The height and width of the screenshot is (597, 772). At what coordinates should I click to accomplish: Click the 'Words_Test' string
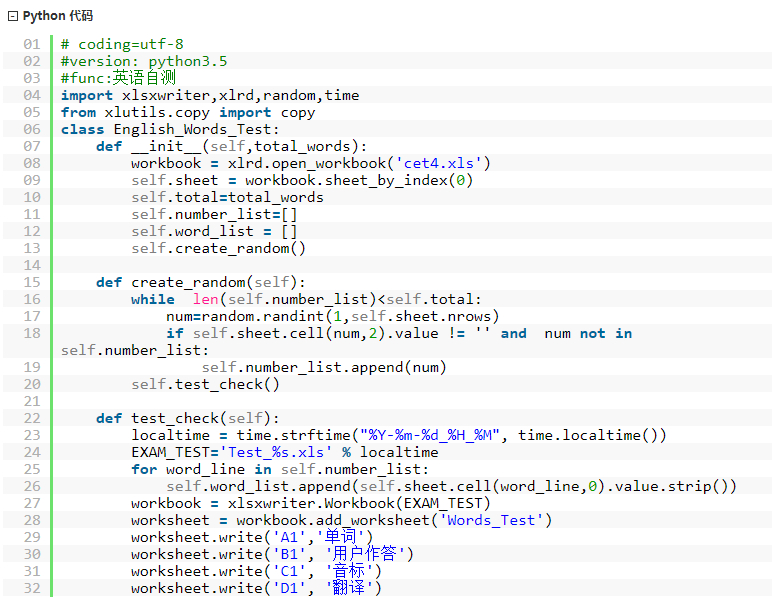491,520
